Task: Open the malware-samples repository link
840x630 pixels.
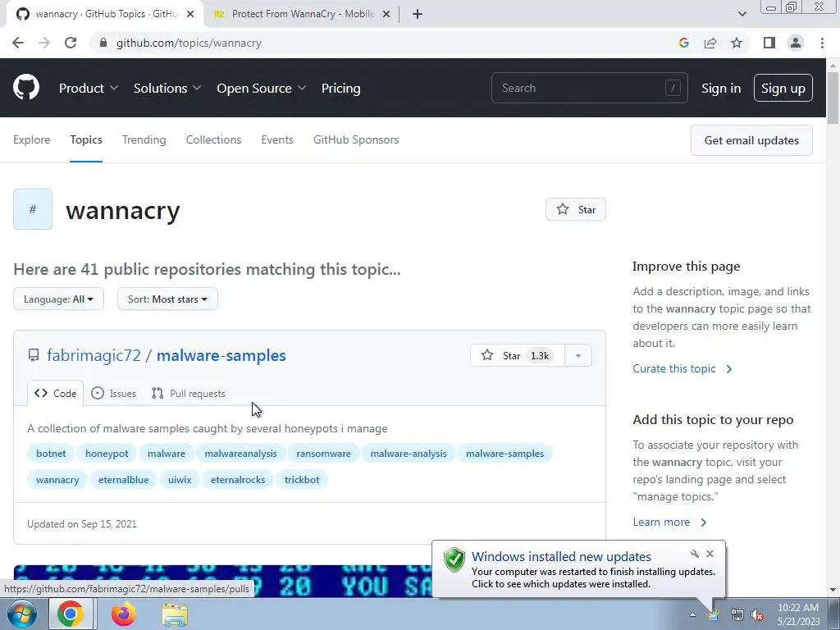Action: (221, 355)
